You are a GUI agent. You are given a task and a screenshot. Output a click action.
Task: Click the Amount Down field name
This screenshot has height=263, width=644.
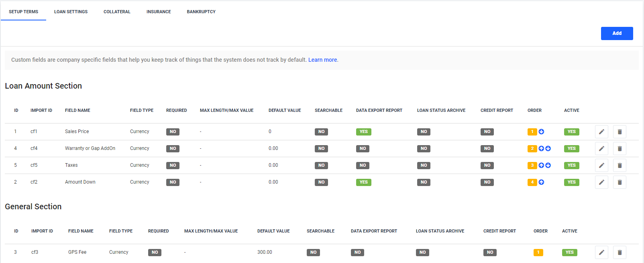(x=80, y=182)
